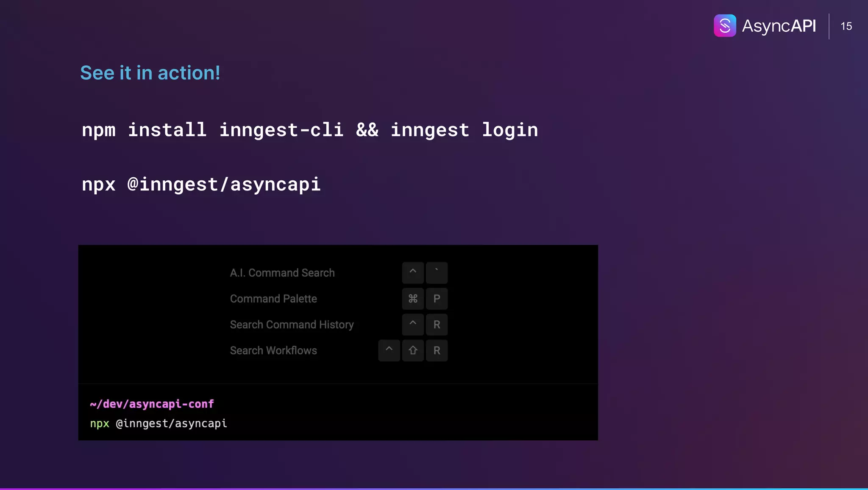Screen dimensions: 868x490
Task: Click R key icon for Search Command History
Action: coord(437,325)
